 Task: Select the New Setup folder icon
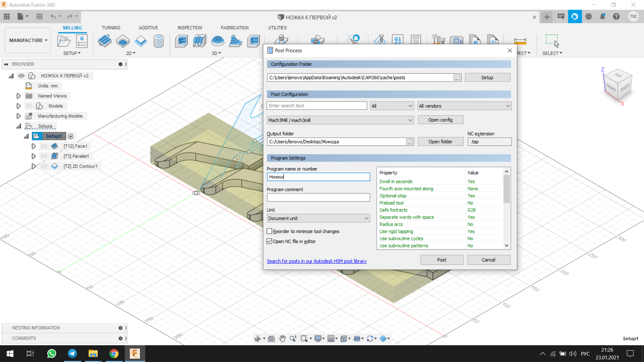[64, 41]
